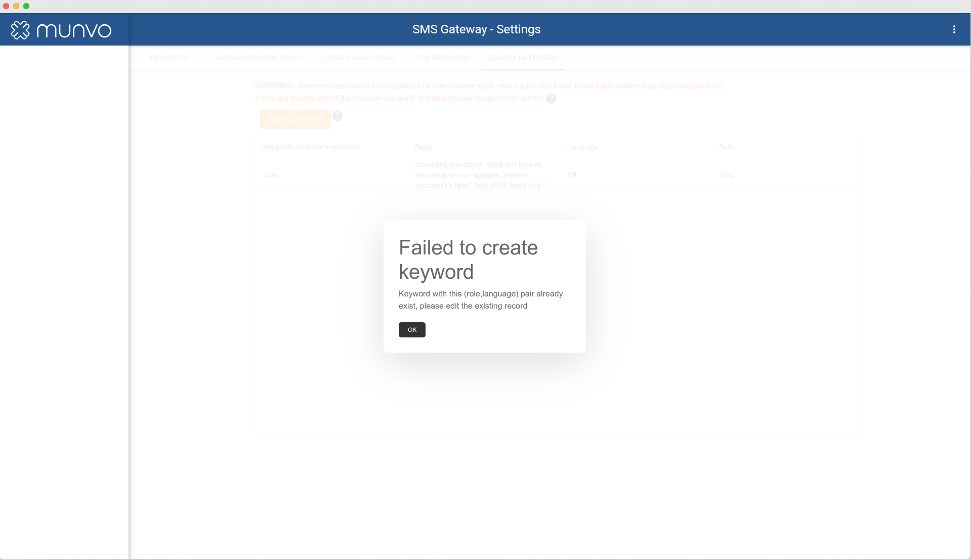Click the yellow macOS minimize button
Image resolution: width=971 pixels, height=560 pixels.
(x=16, y=6)
